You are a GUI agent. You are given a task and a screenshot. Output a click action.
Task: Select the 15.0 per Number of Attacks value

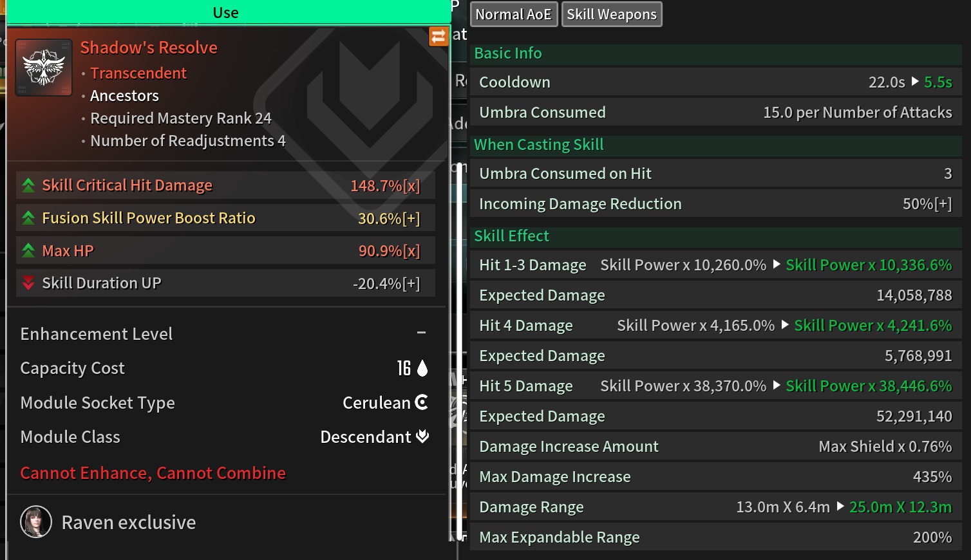tap(858, 113)
